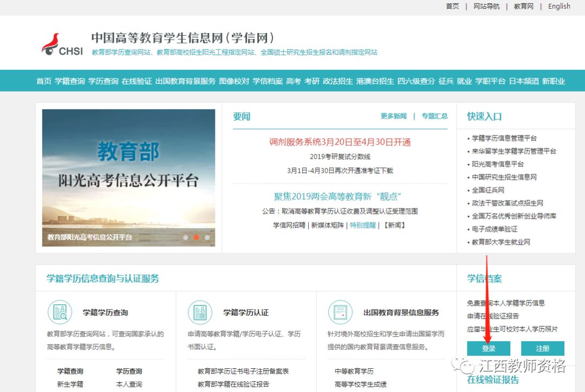Open 2019考研复试分数线 news item
The width and height of the screenshot is (585, 392).
(340, 156)
